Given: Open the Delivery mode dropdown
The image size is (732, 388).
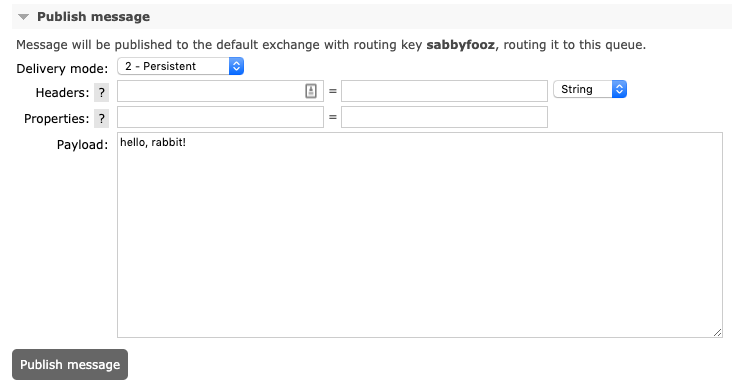Looking at the screenshot, I should 181,66.
